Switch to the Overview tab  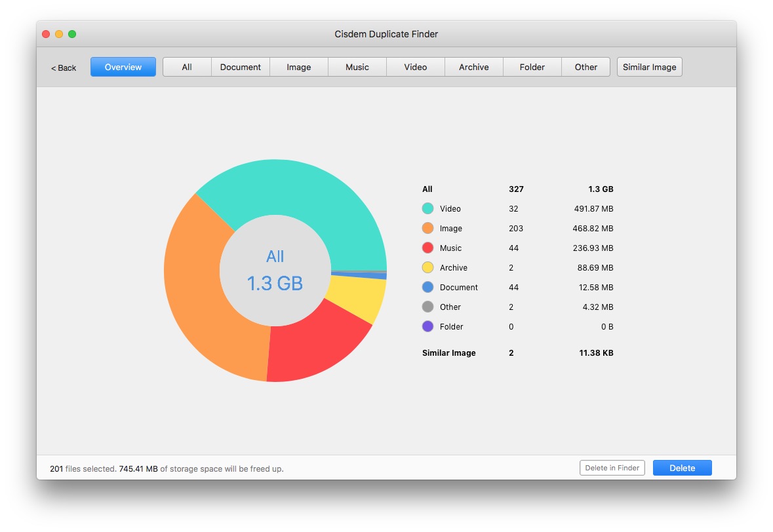pyautogui.click(x=123, y=66)
